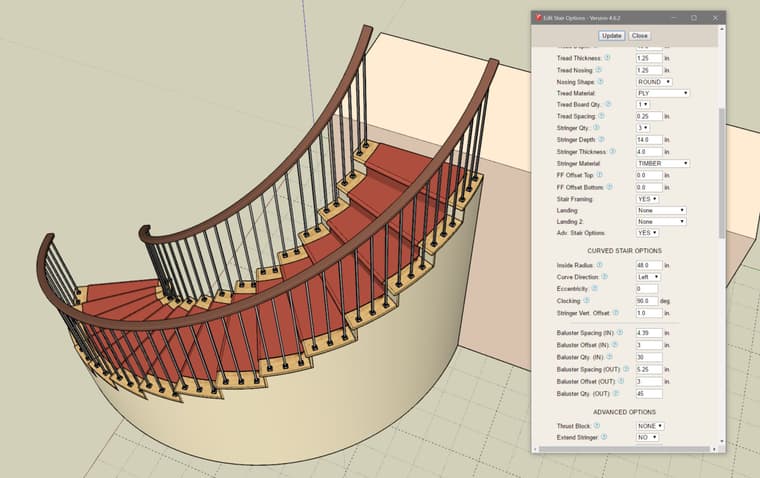
Task: Open the Landing dropdown
Action: tap(661, 210)
